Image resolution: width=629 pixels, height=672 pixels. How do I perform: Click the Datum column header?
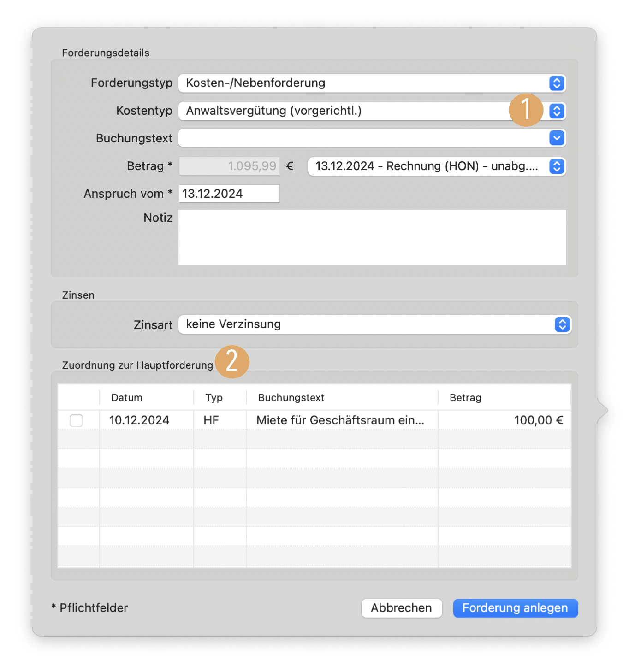(x=147, y=398)
